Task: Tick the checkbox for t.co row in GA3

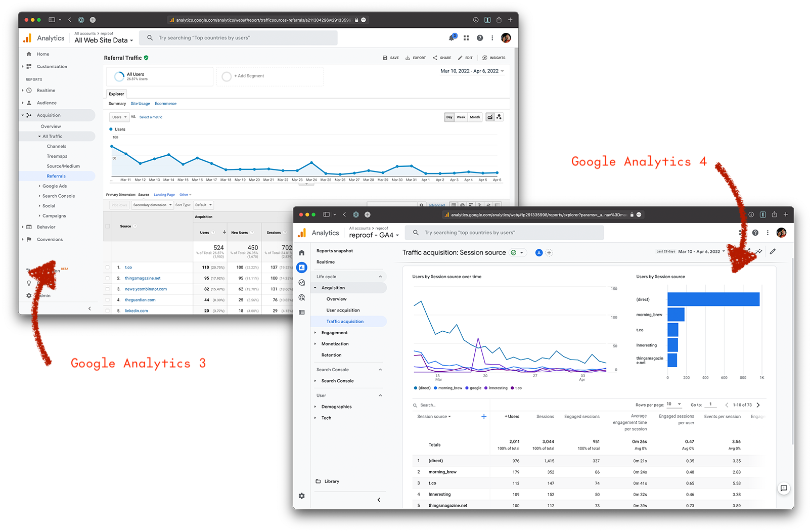Action: [107, 267]
